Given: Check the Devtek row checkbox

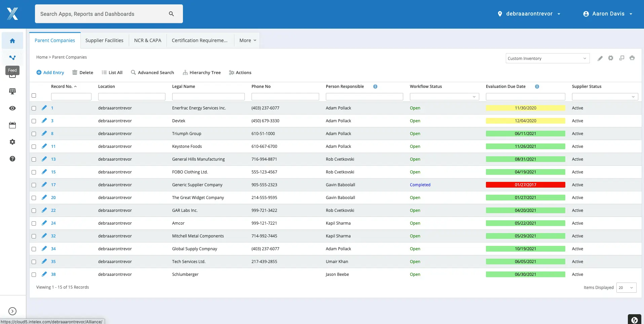Looking at the screenshot, I should pos(34,121).
